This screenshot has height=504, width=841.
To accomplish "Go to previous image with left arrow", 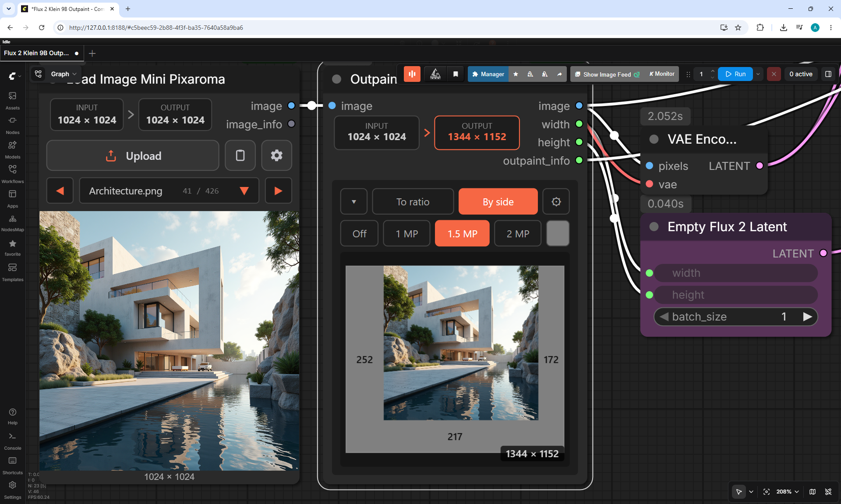I will pos(60,190).
